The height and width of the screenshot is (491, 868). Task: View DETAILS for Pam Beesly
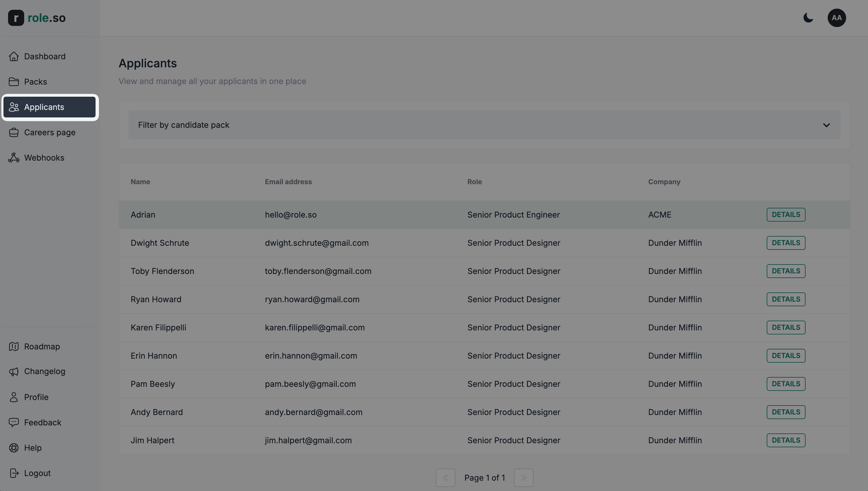click(x=785, y=384)
